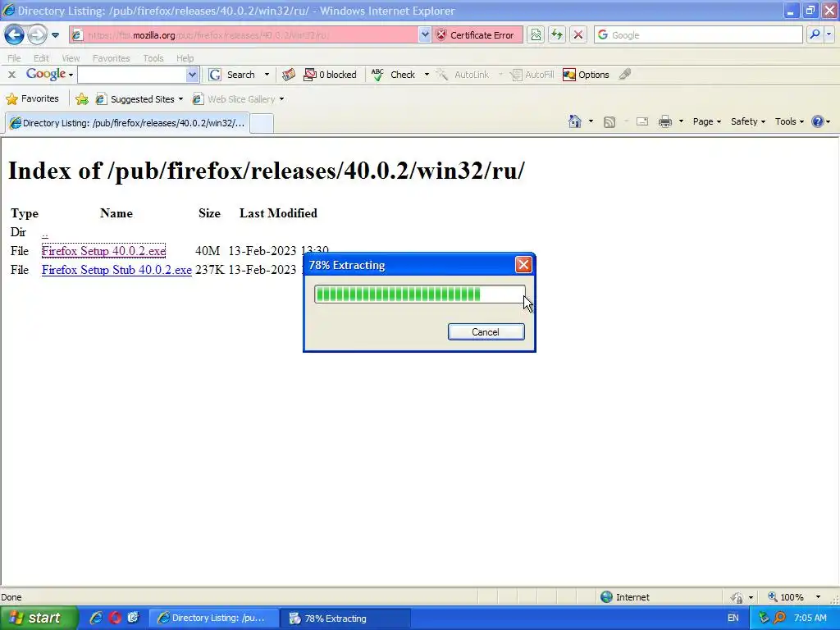The image size is (840, 630).
Task: Click the RSS feeds icon
Action: 609,121
